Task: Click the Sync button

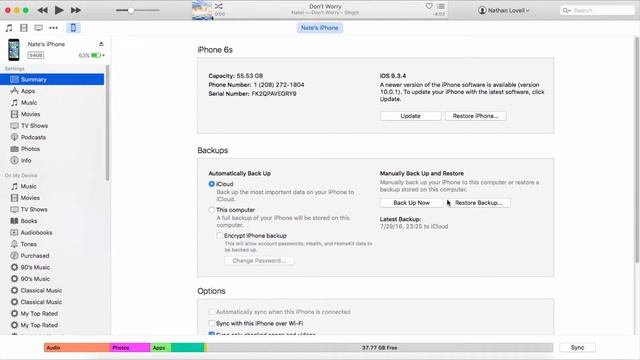Action: 577,347
